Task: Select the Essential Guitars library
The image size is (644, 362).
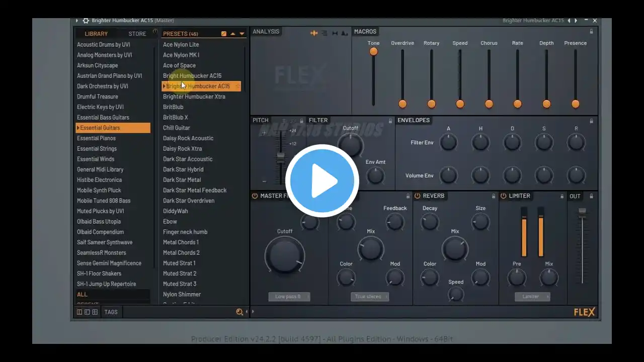Action: [x=113, y=128]
